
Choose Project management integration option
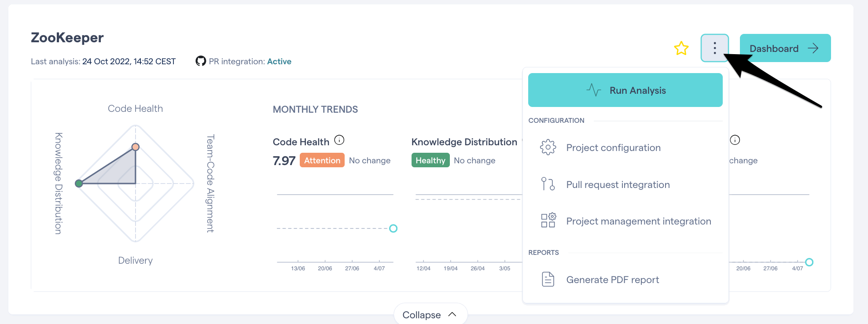(625, 221)
